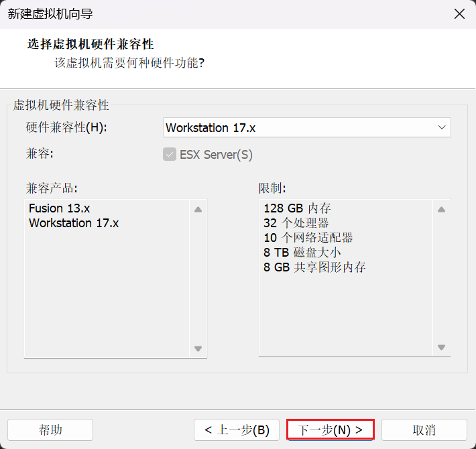Open the hardware compatibility dropdown showing Workstation 17.x
Image resolution: width=476 pixels, height=449 pixels.
coord(306,127)
